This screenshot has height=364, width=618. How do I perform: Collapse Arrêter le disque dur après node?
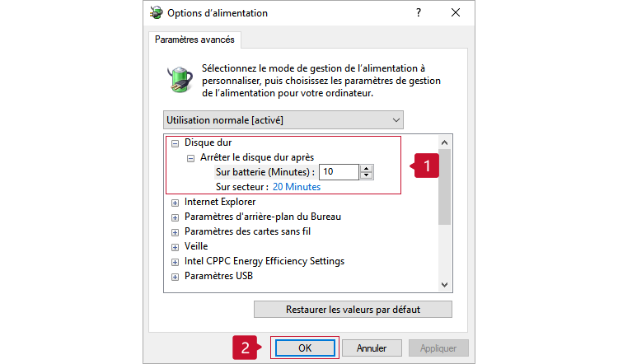click(190, 157)
